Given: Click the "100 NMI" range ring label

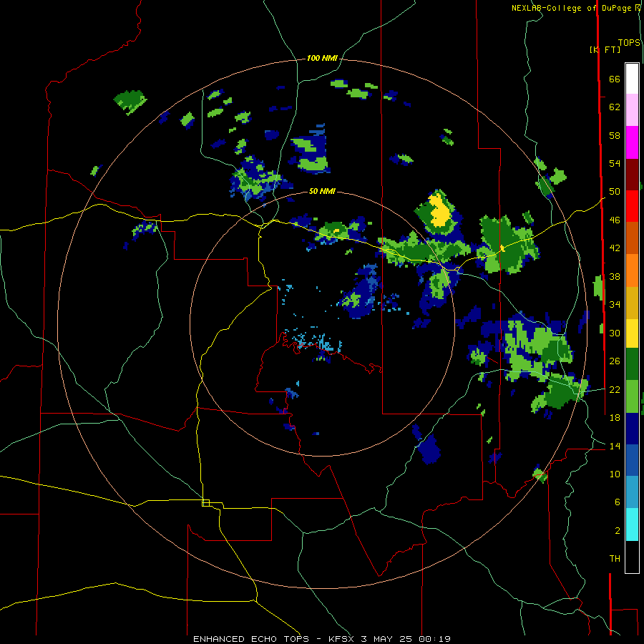Looking at the screenshot, I should (x=322, y=59).
